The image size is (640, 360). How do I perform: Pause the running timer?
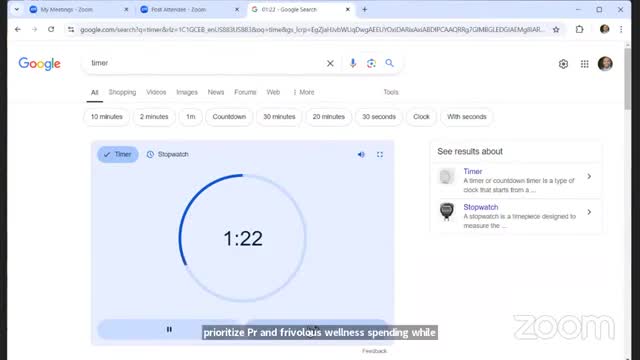click(x=169, y=329)
